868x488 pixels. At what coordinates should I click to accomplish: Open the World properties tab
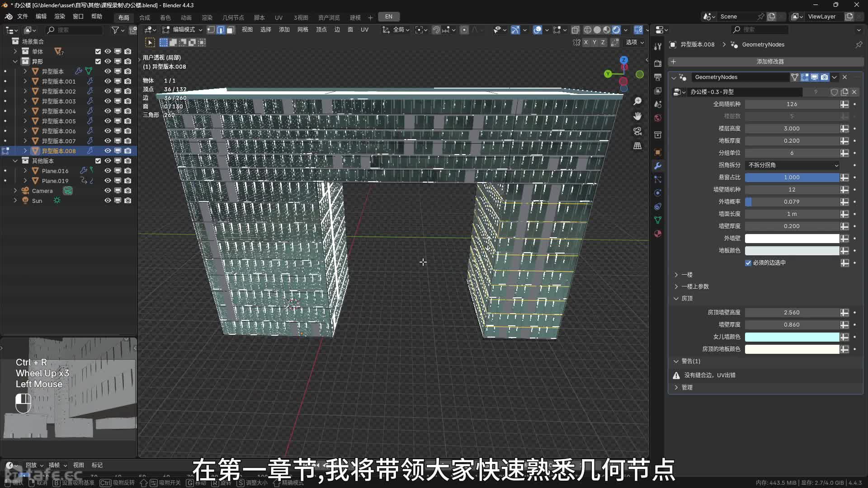point(658,118)
